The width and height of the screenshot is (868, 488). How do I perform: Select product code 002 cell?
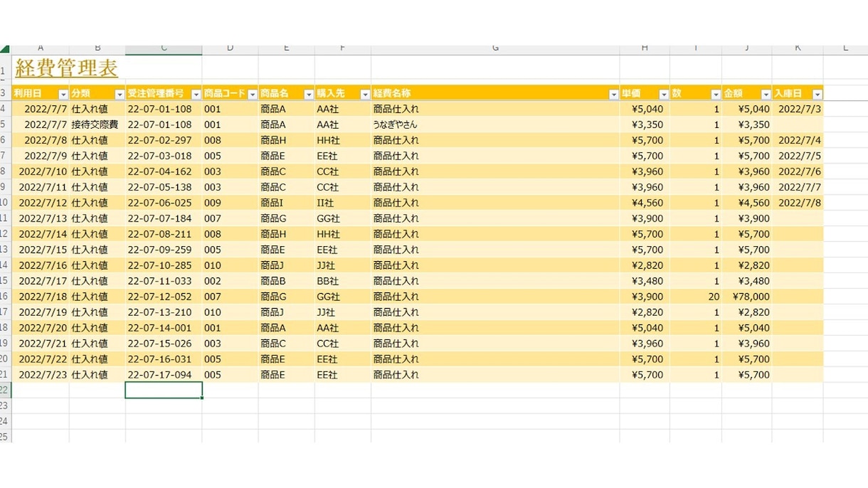(231, 281)
